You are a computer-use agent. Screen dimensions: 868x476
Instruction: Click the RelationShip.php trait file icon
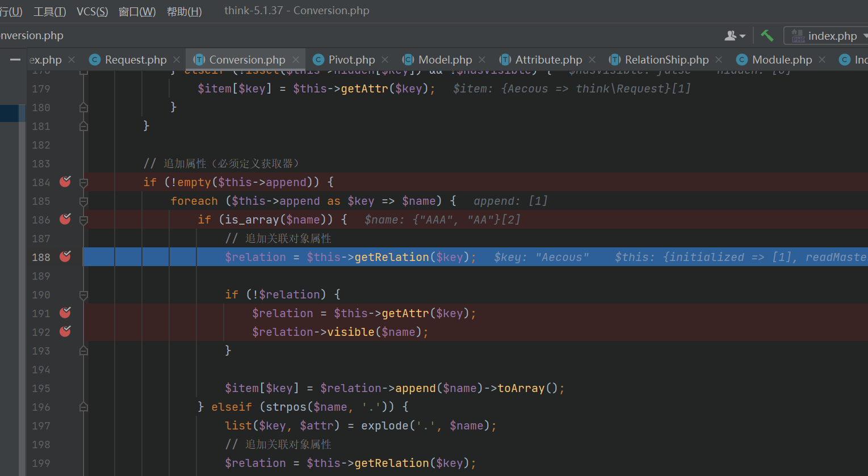(x=615, y=60)
